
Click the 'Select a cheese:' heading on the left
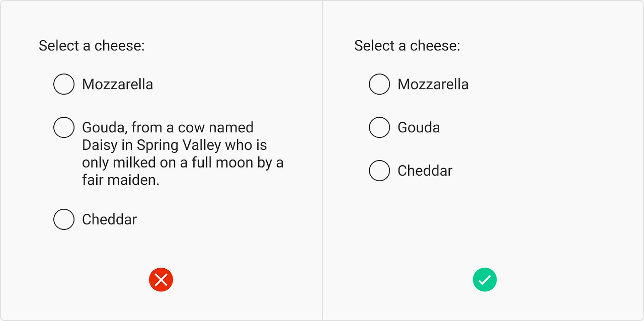[x=91, y=45]
